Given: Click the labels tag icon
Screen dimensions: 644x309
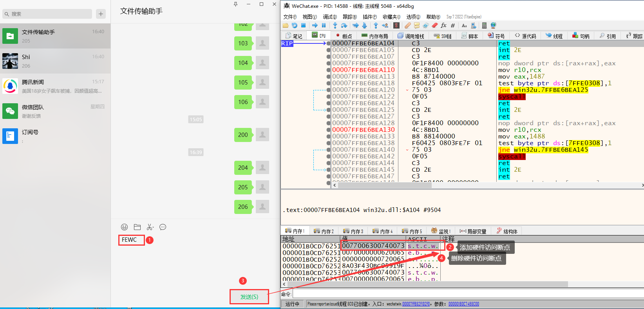Looking at the screenshot, I should [426, 25].
